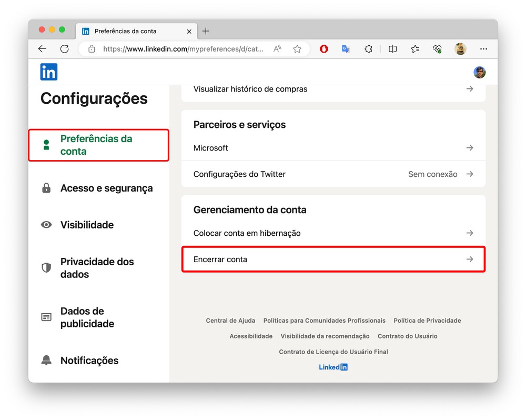Image resolution: width=526 pixels, height=420 pixels.
Task: Click the arrow on the Microsoft row
Action: (470, 148)
